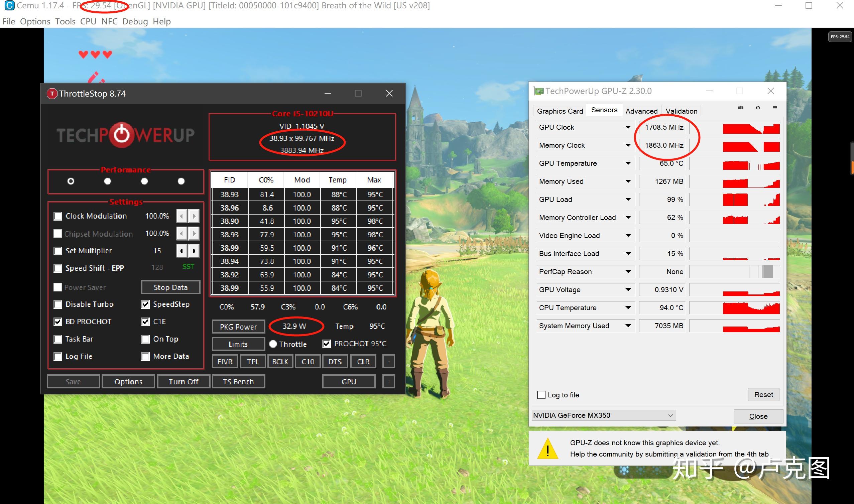Screen dimensions: 854x504
Task: Toggle the Clock Modulation checkbox
Action: pyautogui.click(x=58, y=216)
